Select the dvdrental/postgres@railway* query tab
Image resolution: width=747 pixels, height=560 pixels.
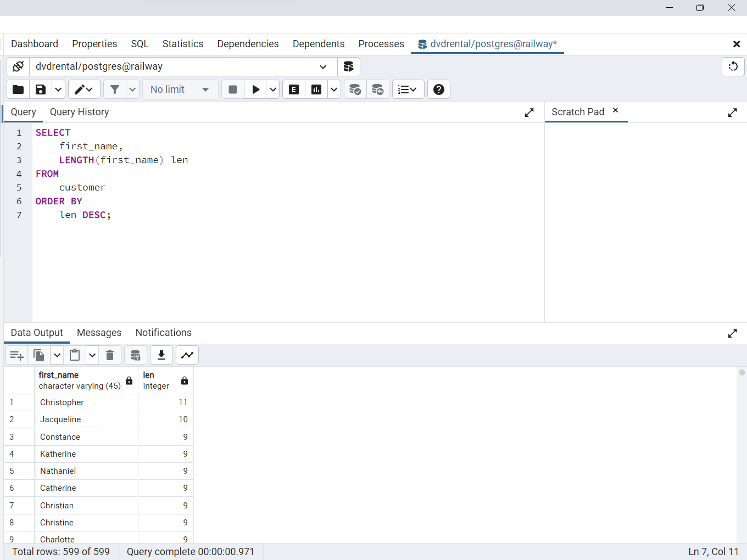click(488, 44)
